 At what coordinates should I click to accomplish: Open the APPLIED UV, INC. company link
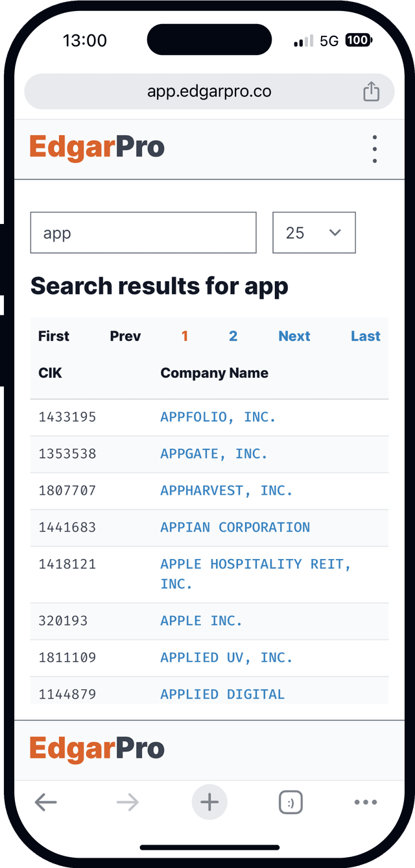(x=226, y=658)
